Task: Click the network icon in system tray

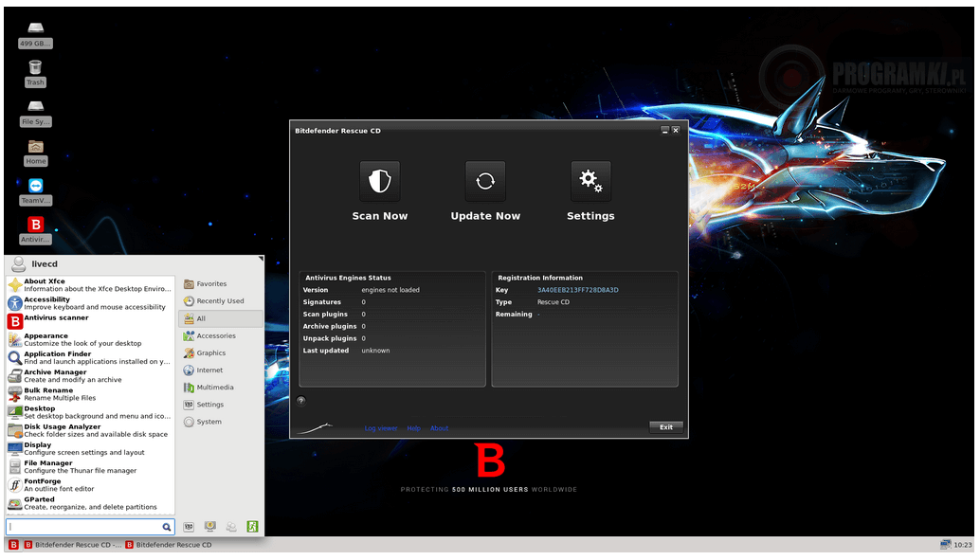Action: click(946, 545)
